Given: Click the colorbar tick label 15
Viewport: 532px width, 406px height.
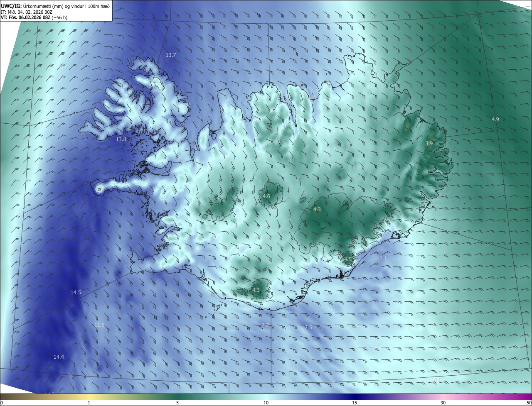Looking at the screenshot, I should (355, 403).
